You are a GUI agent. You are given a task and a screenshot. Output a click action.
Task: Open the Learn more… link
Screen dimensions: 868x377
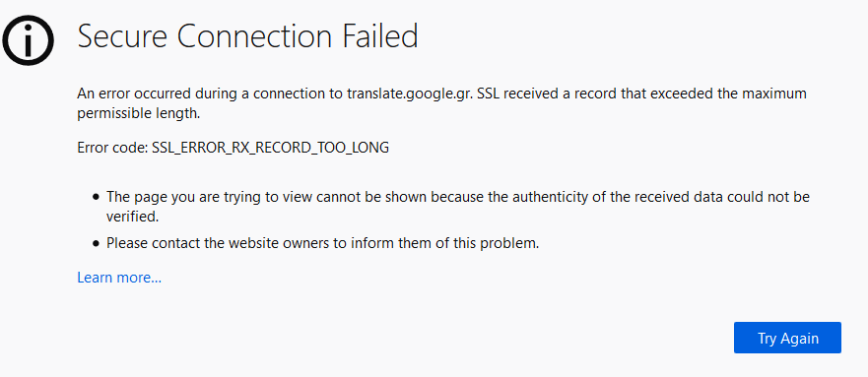pyautogui.click(x=119, y=278)
